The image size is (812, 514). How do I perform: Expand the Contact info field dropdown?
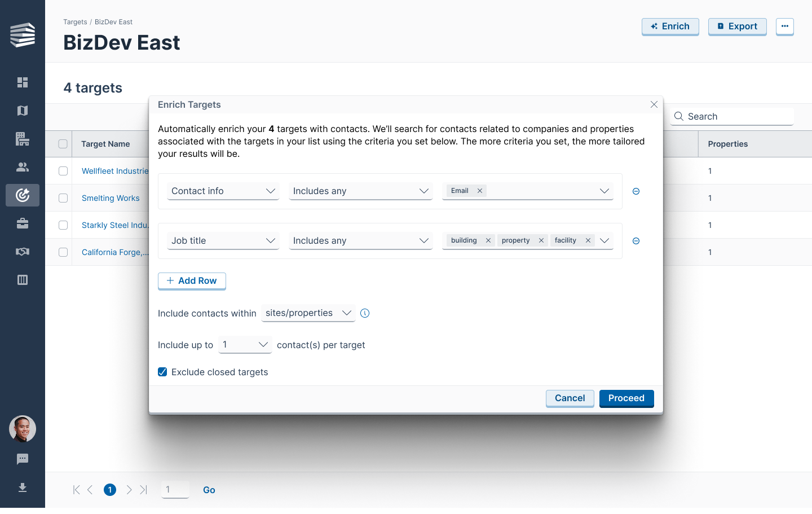click(x=223, y=191)
